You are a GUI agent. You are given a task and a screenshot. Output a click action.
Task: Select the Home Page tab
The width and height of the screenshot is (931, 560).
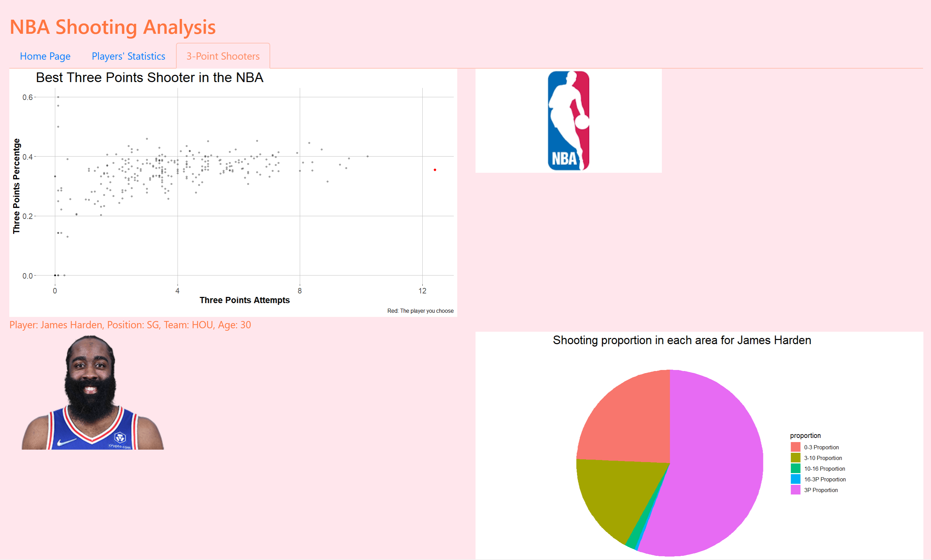(x=45, y=56)
